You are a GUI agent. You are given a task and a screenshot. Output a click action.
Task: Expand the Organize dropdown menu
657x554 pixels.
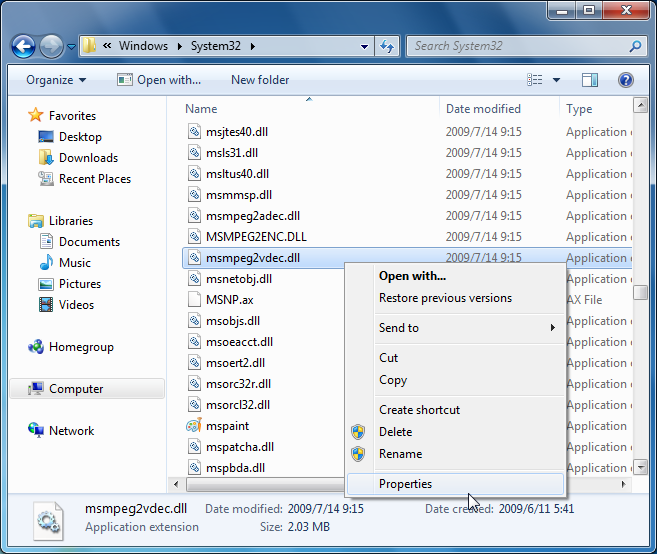point(56,80)
